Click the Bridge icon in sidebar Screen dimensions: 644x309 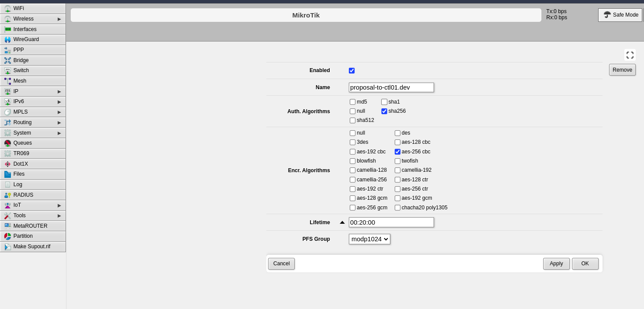(x=7, y=60)
